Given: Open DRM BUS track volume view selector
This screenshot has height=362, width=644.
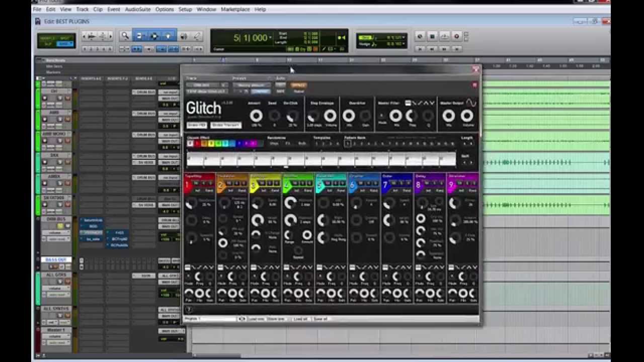Looking at the screenshot, I should click(x=56, y=233).
